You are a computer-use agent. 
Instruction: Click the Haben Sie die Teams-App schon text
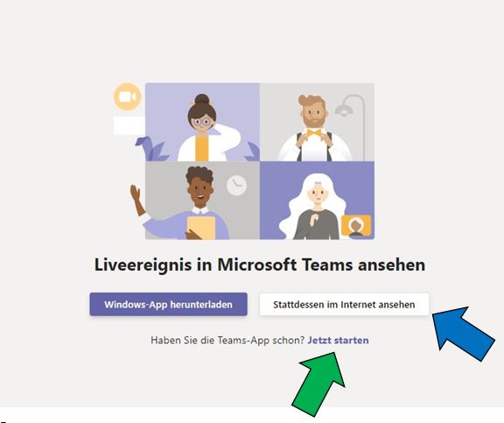pos(227,341)
